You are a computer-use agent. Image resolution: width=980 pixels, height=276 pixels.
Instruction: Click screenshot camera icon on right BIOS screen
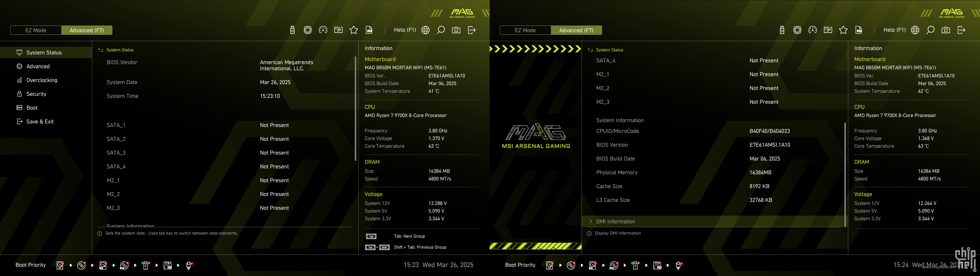click(946, 30)
